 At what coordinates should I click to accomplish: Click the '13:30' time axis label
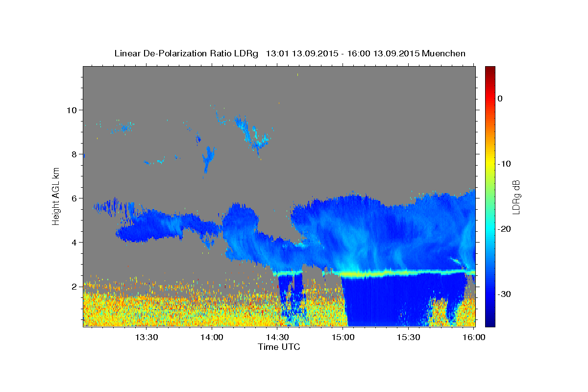click(x=146, y=337)
